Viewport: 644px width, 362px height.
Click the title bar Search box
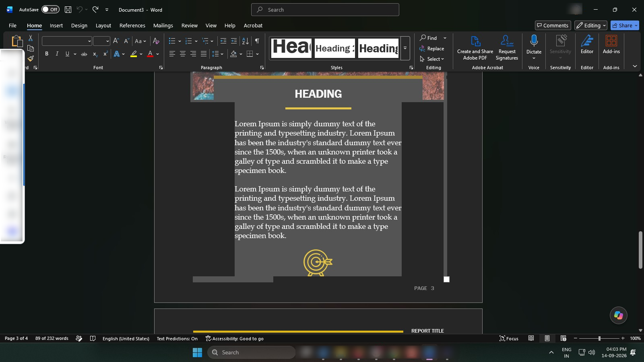[x=325, y=10]
